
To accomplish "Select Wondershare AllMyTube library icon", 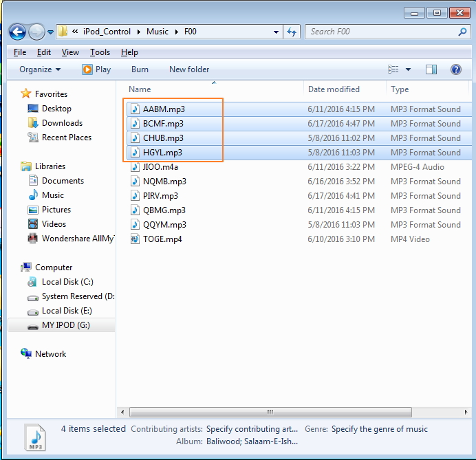I will (33, 239).
